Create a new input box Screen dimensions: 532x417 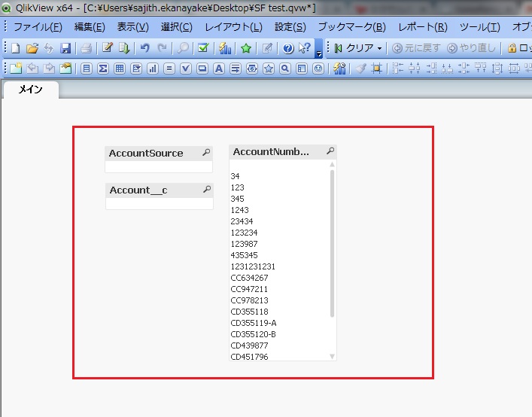coord(169,69)
